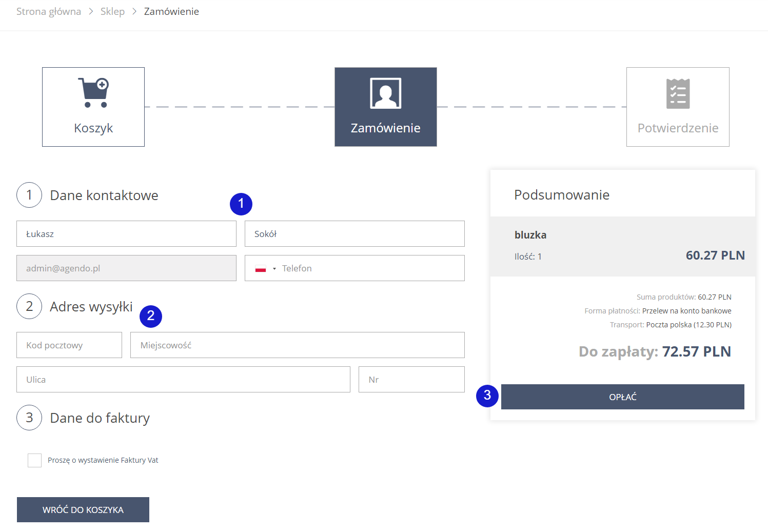Click the WRÓĆ DO KOSZYKA button

83,509
